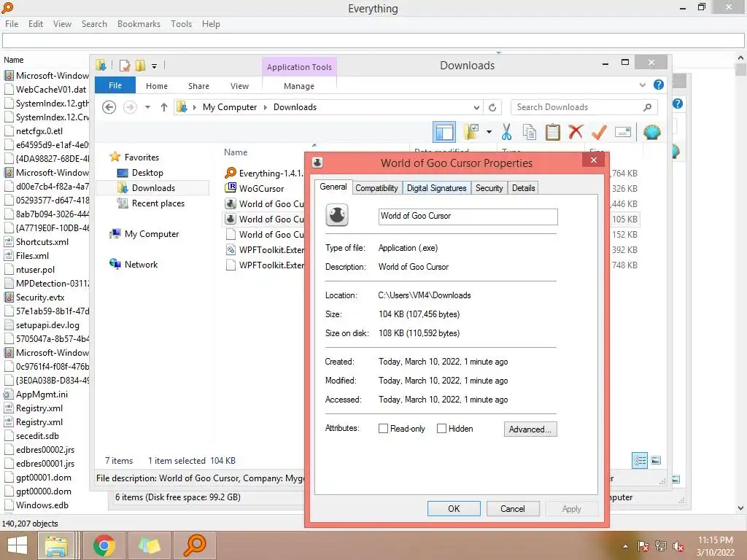Go up one folder level

point(164,107)
